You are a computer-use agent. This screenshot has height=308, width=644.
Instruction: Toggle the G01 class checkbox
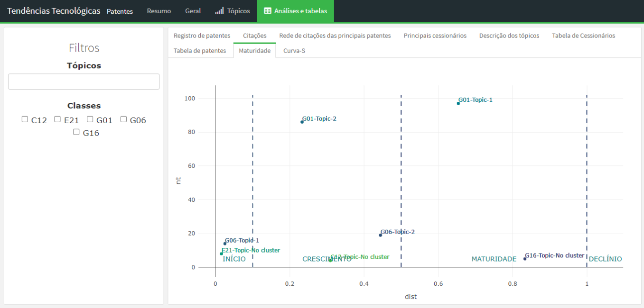tap(90, 119)
